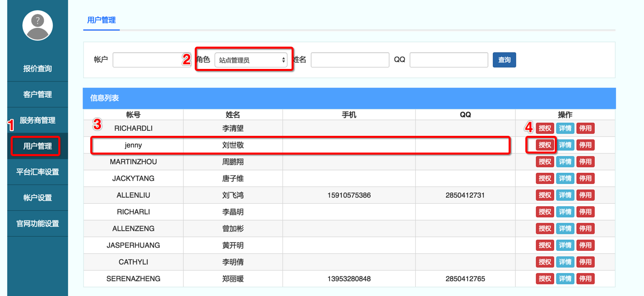The width and height of the screenshot is (644, 296).
Task: Open 平台汇率设置 sidebar item
Action: click(x=38, y=172)
